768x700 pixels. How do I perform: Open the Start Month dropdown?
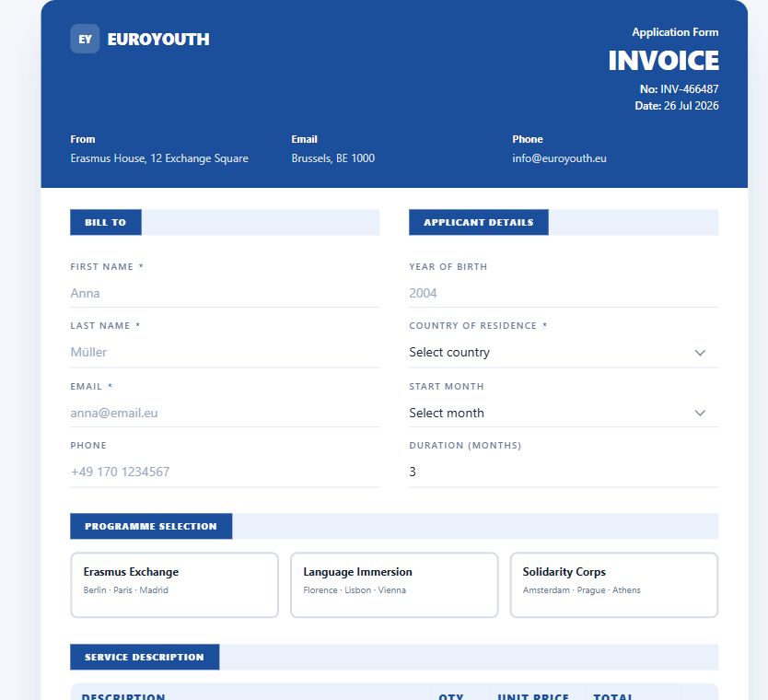pos(564,413)
